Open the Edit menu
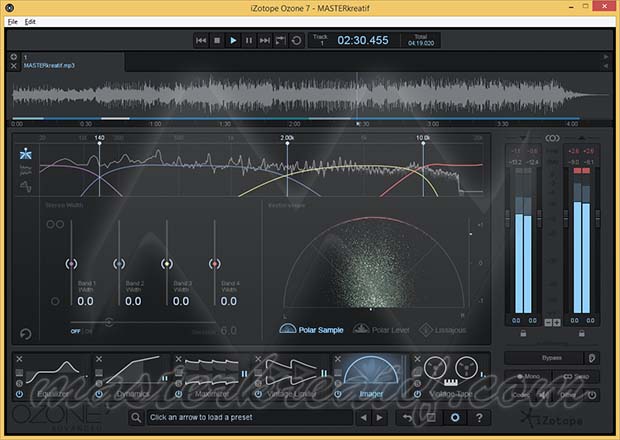Screen dimensions: 620x440 pos(30,21)
